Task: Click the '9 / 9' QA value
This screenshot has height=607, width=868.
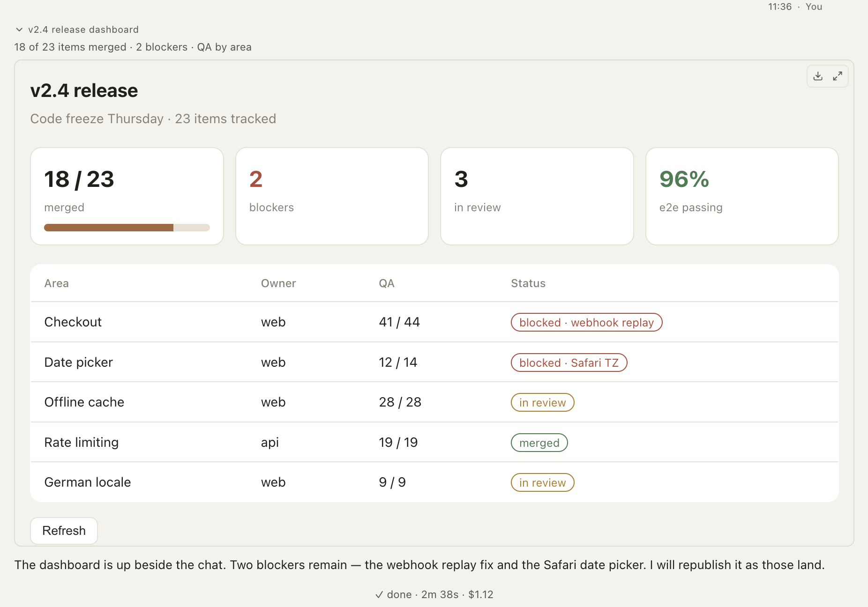Action: click(392, 482)
